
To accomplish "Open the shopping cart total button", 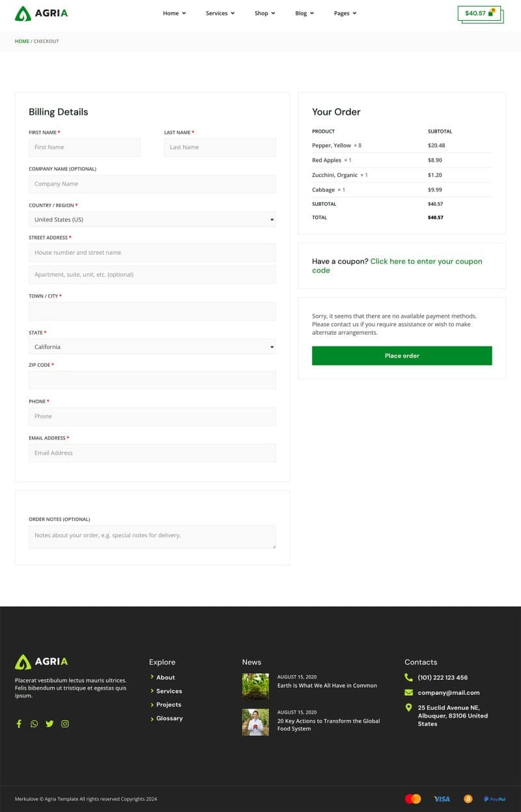I will click(x=479, y=13).
